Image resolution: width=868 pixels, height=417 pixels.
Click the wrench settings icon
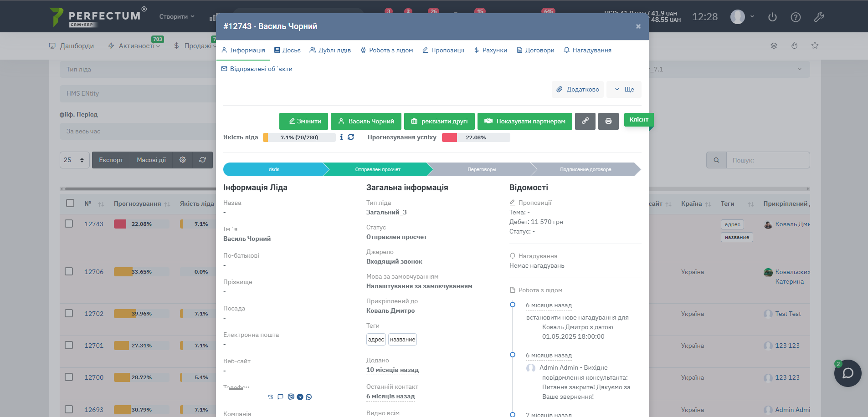coord(819,17)
